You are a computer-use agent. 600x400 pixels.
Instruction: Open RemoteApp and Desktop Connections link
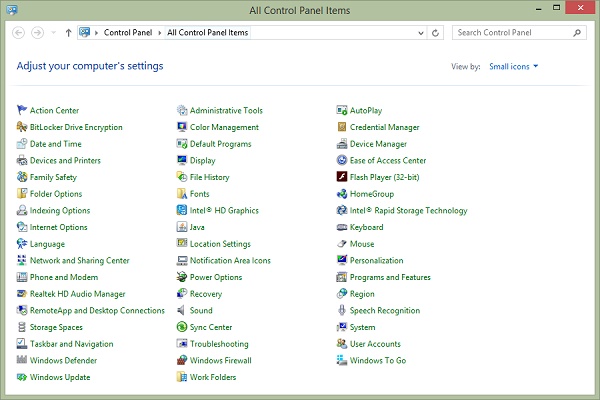(x=97, y=310)
